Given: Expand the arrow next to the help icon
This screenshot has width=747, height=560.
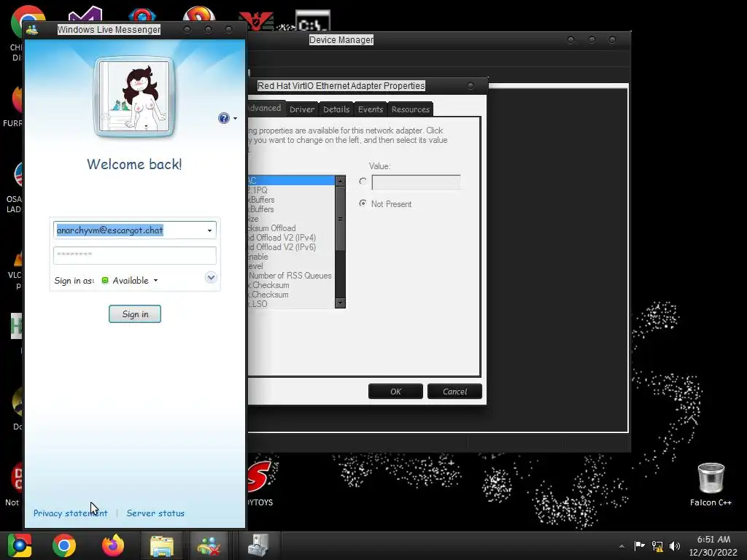Looking at the screenshot, I should tap(236, 119).
